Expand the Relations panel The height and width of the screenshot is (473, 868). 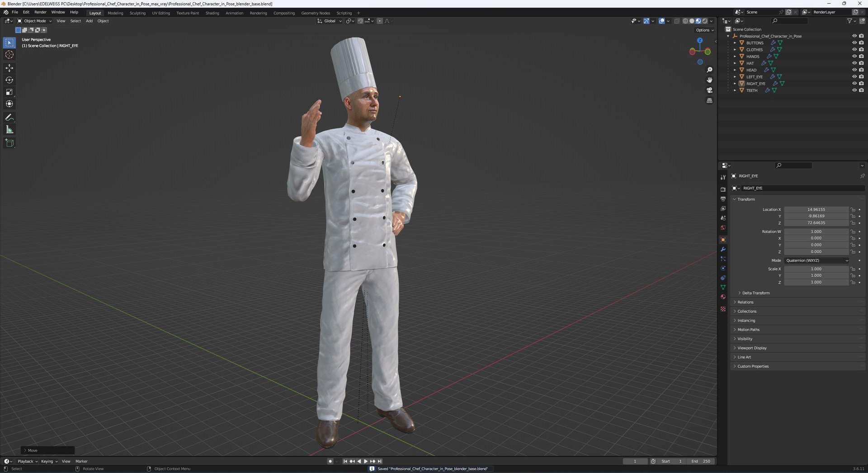coord(798,302)
